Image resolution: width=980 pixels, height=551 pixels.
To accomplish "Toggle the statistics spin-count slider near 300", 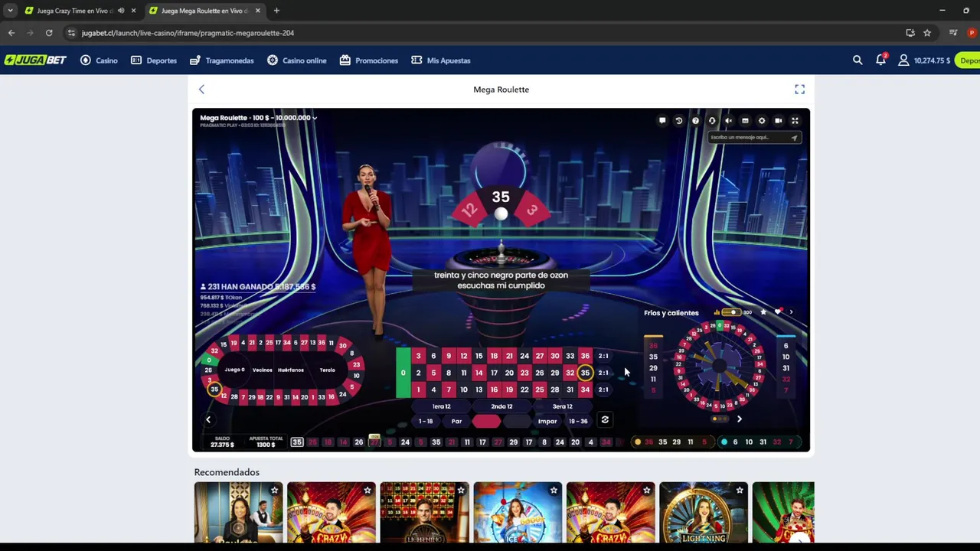I will (x=732, y=312).
